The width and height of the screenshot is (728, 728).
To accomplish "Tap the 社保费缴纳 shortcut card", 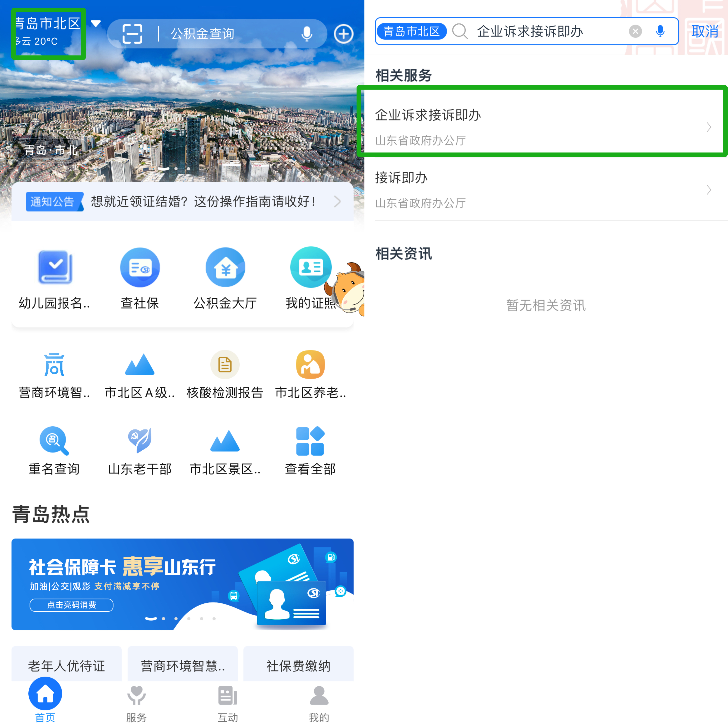I will (298, 665).
